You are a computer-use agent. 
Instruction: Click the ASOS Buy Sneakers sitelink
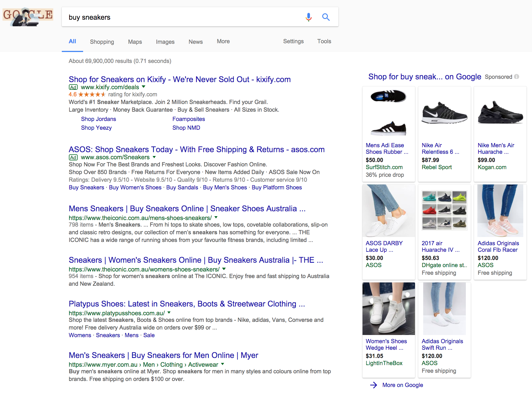point(86,187)
